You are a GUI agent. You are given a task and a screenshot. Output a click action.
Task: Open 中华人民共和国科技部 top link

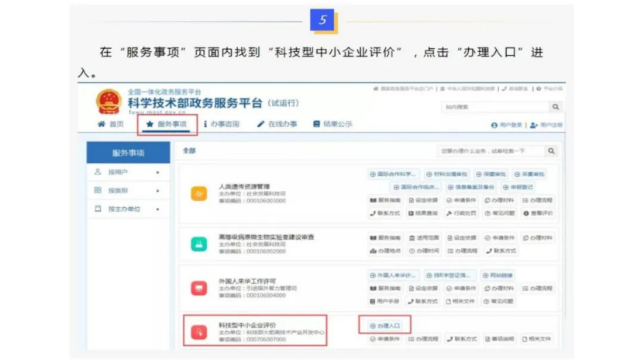click(x=467, y=88)
